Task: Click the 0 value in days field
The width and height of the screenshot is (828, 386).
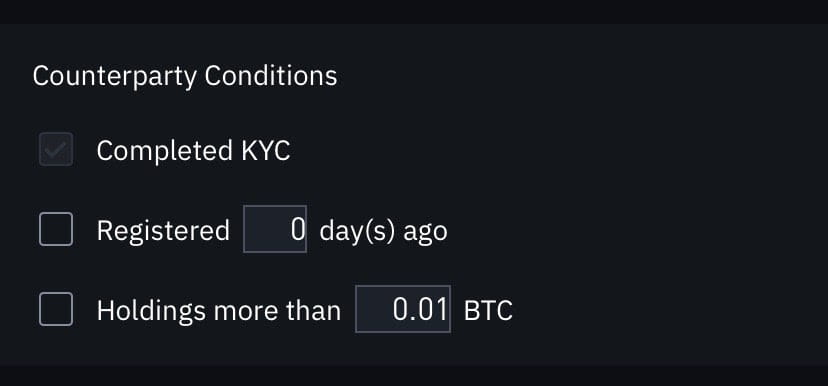Action: click(x=298, y=230)
